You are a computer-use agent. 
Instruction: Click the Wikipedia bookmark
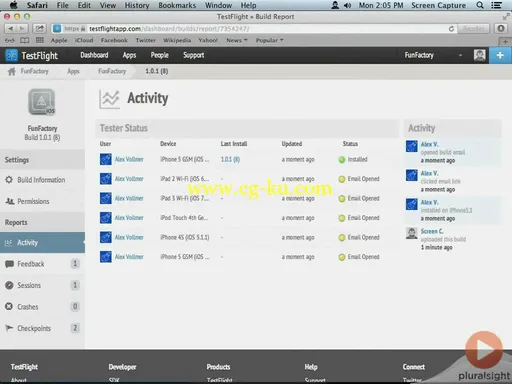pos(177,40)
